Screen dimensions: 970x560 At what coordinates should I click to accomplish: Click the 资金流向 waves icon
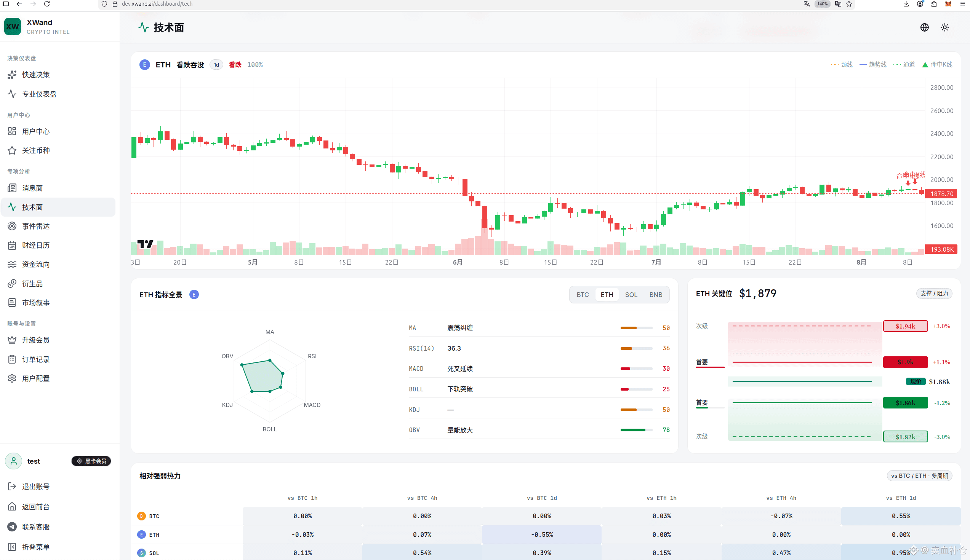[x=12, y=264]
